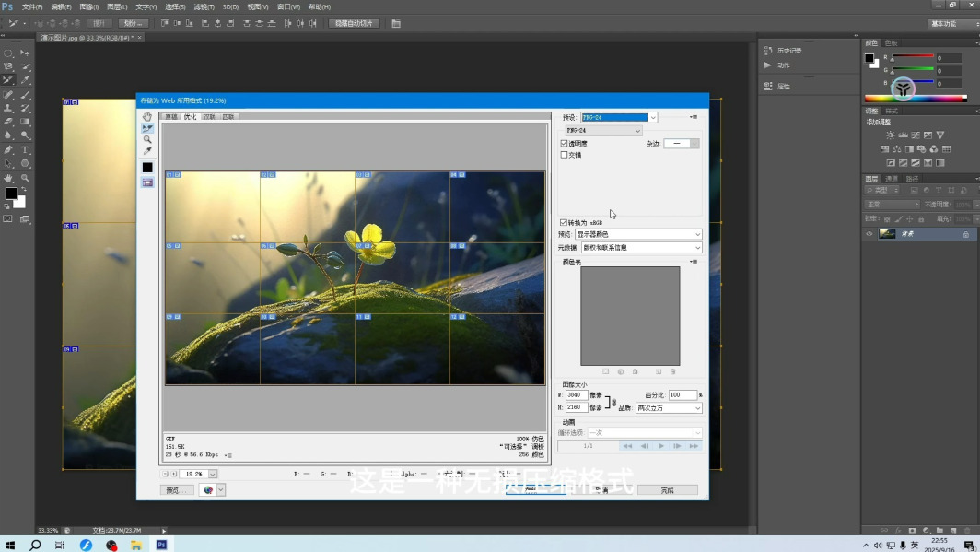The height and width of the screenshot is (552, 980).
Task: Click the 预览 preview button at bottom left
Action: (x=175, y=490)
